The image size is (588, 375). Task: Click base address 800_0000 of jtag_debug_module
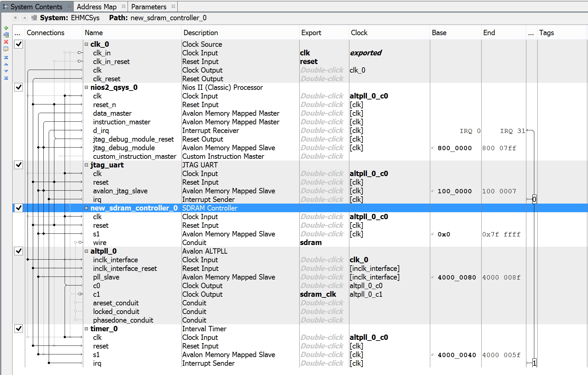point(455,148)
